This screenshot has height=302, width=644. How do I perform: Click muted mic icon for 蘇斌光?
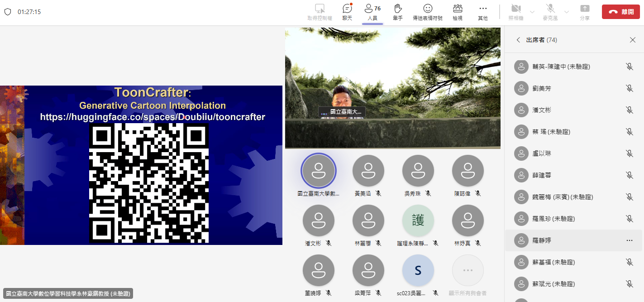tap(629, 284)
